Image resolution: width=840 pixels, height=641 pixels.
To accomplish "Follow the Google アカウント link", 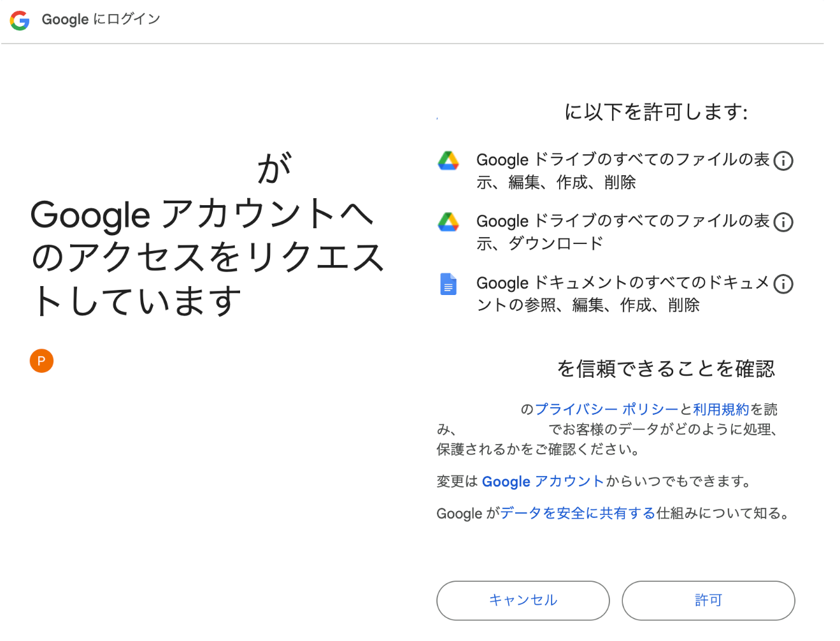I will point(543,481).
